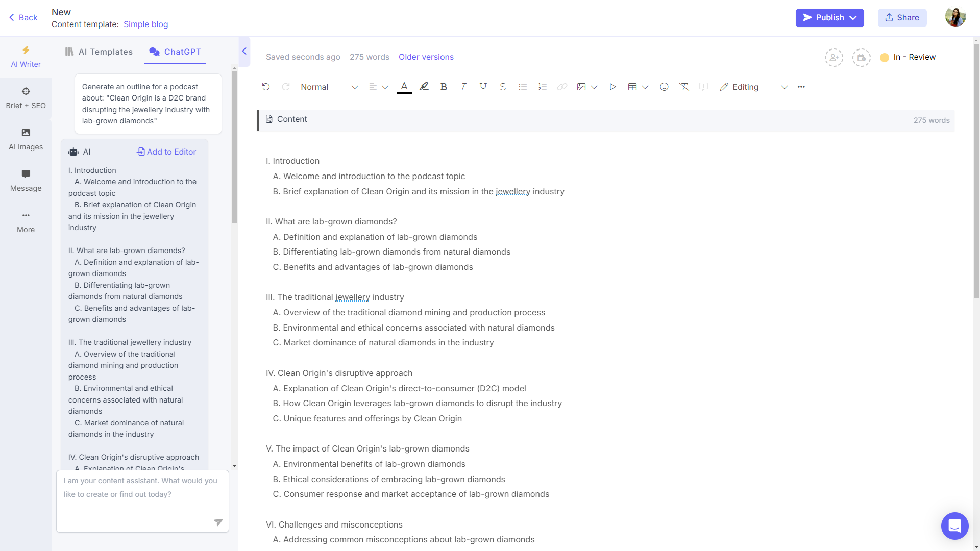Click the Strikethrough formatting icon
Image resolution: width=980 pixels, height=551 pixels.
503,86
